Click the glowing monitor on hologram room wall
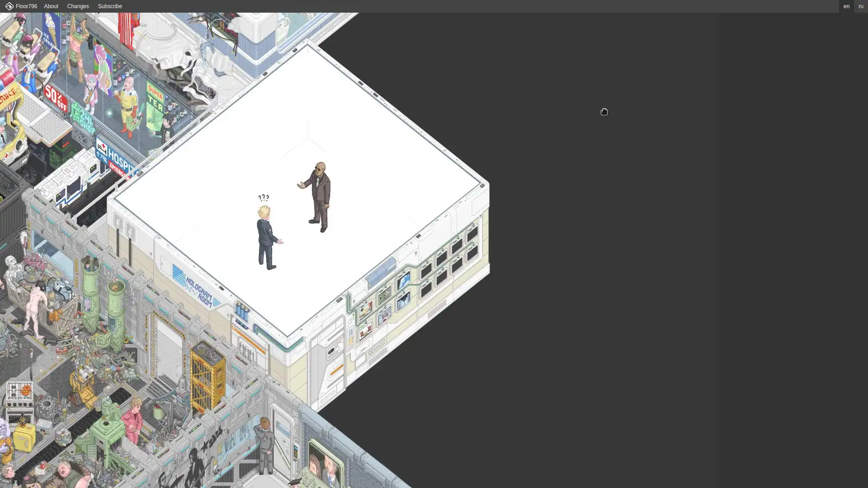The width and height of the screenshot is (868, 488). 403,280
